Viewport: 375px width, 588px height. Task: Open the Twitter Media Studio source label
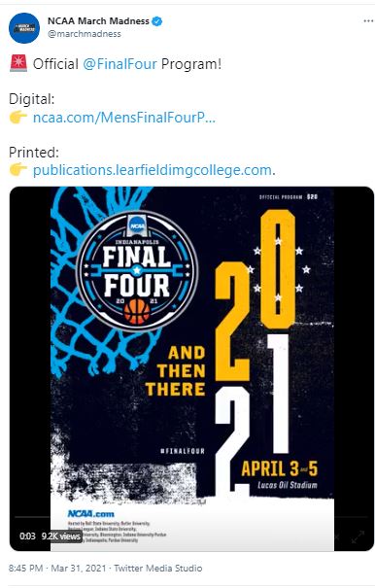point(158,569)
